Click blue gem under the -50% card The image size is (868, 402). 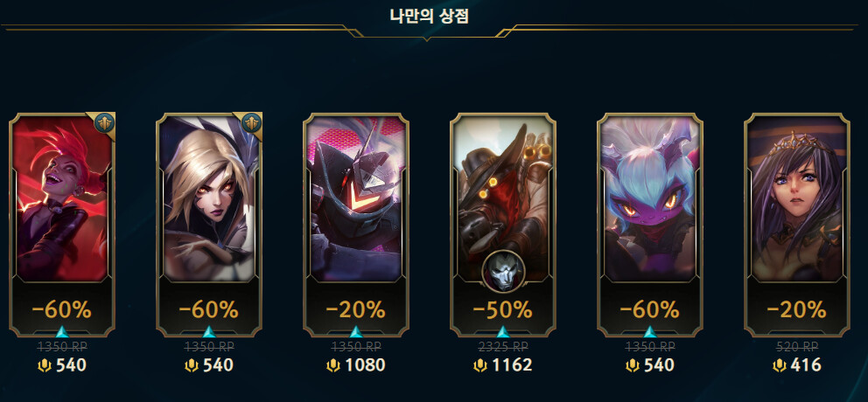click(502, 332)
